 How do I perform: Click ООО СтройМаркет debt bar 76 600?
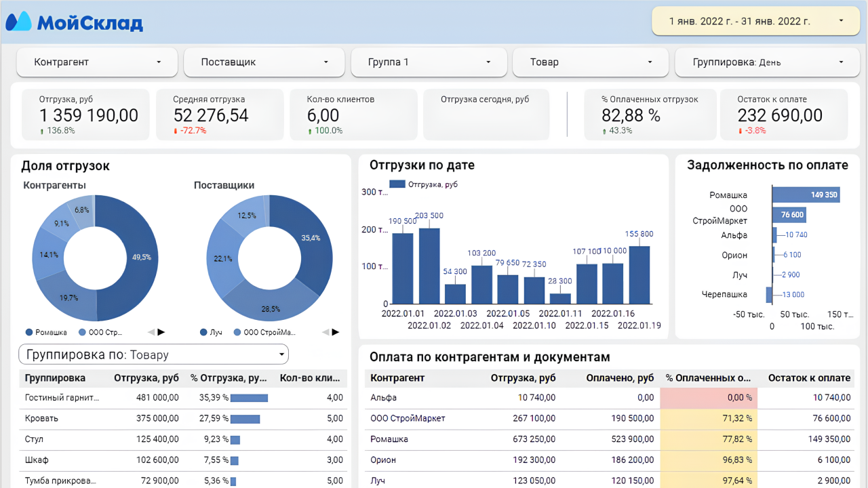tap(789, 215)
